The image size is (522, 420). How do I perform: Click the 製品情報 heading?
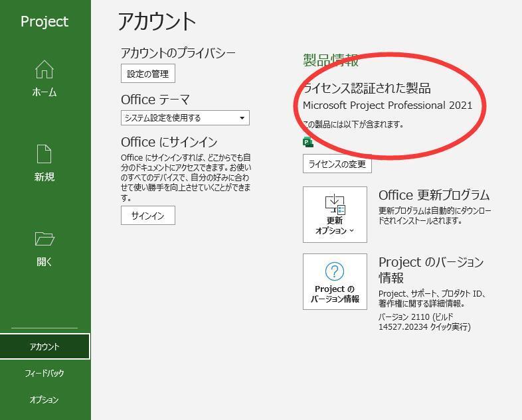click(x=331, y=60)
